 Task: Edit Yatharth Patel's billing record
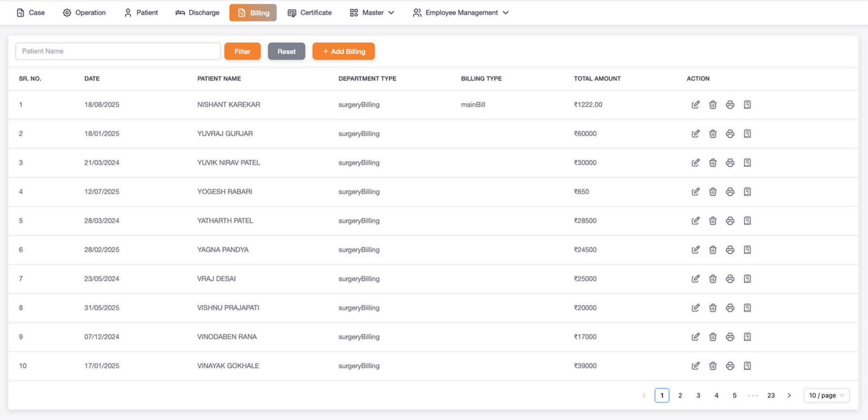click(x=696, y=221)
